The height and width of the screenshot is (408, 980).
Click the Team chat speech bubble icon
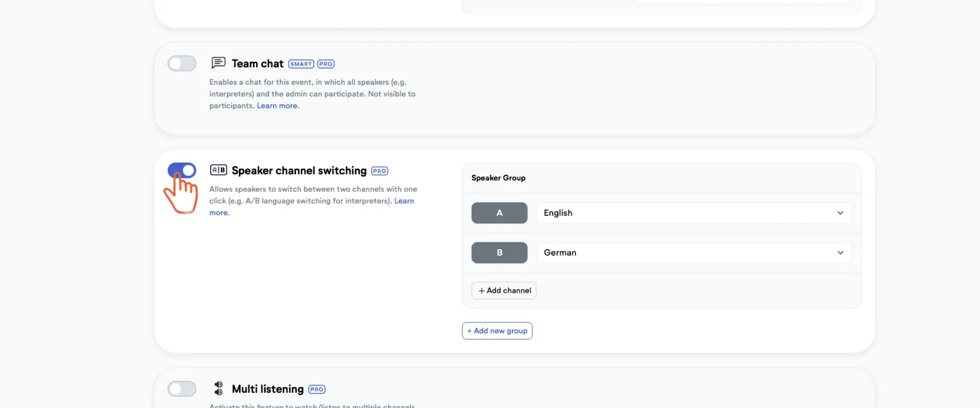pyautogui.click(x=218, y=63)
